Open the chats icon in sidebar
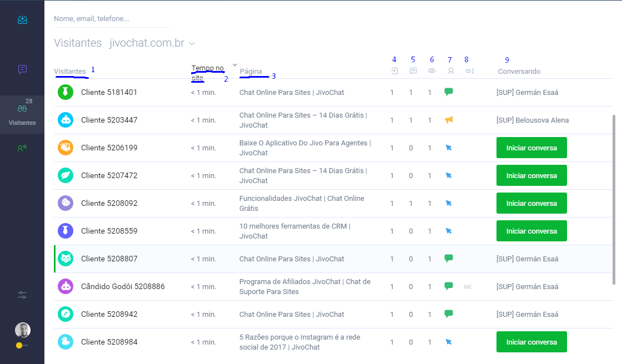Screen dimensions: 622x364 pyautogui.click(x=22, y=69)
